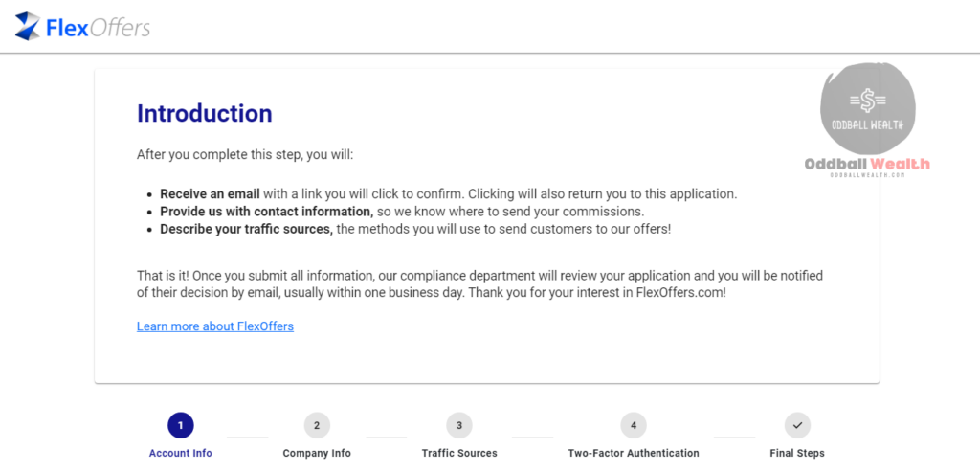Click the FlexOffers logo
This screenshot has width=980, height=472.
point(82,27)
